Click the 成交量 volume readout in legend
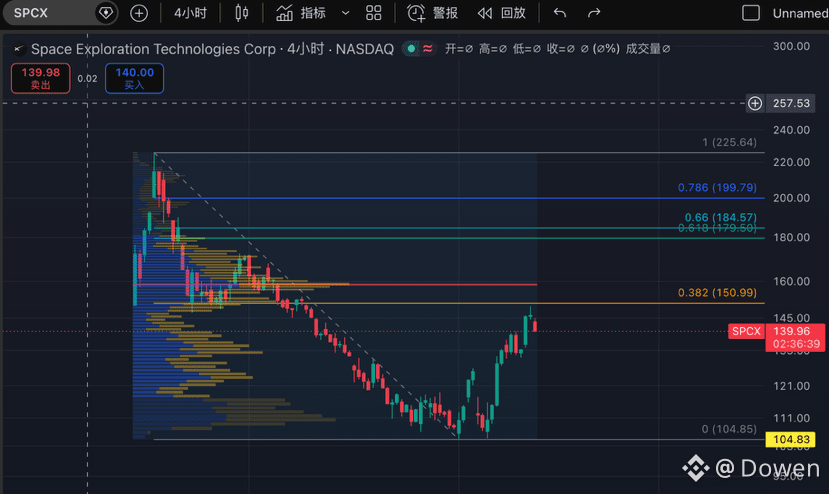The width and height of the screenshot is (829, 494). click(648, 49)
